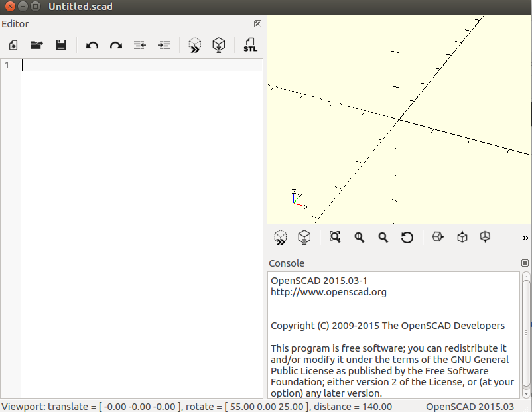
Task: Click the Editor panel title
Action: [x=15, y=24]
